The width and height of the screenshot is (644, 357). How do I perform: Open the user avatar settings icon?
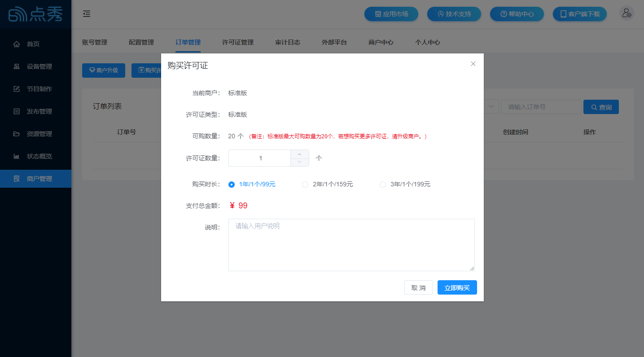coord(626,13)
